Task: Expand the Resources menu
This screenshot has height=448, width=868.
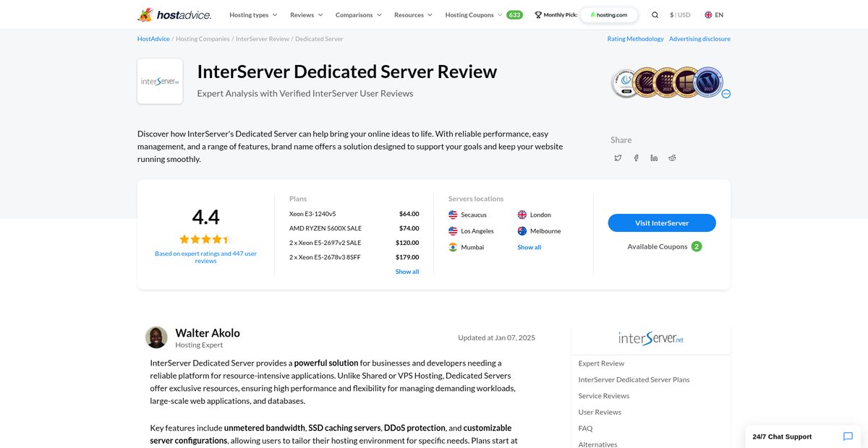Action: coord(413,14)
